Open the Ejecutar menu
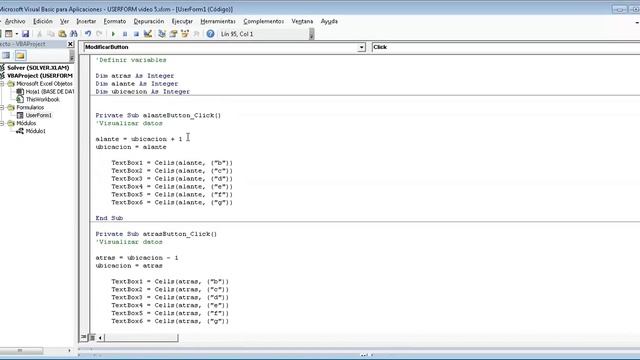The width and height of the screenshot is (640, 360). point(182,21)
